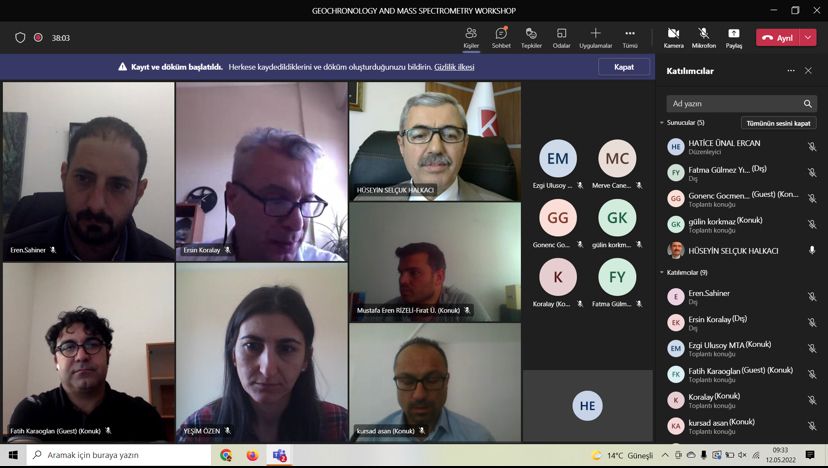Click the Ad yazın search field
This screenshot has height=468, width=828.
pos(734,104)
